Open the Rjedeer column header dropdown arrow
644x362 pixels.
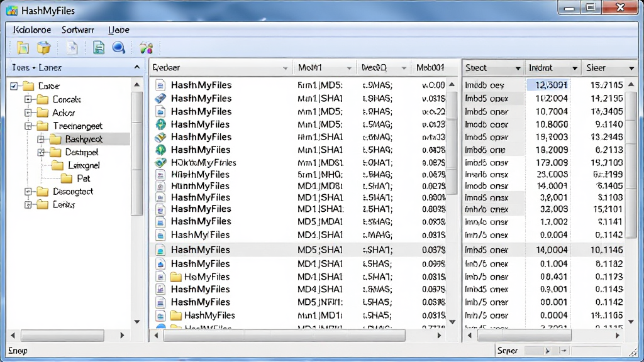(285, 68)
